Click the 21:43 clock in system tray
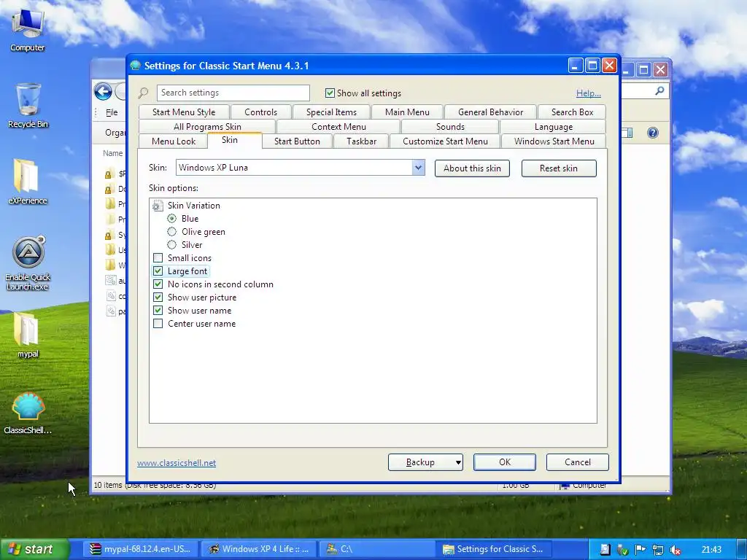747x560 pixels. tap(711, 550)
